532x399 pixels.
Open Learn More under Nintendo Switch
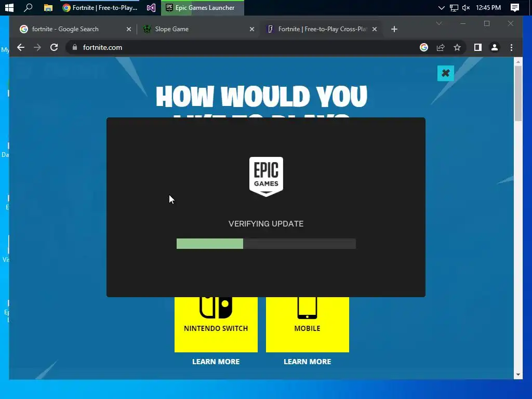coord(216,362)
